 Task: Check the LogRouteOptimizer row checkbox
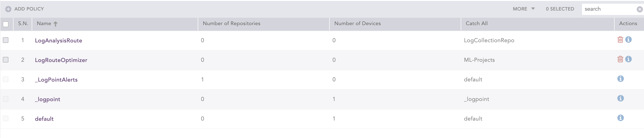pyautogui.click(x=6, y=60)
